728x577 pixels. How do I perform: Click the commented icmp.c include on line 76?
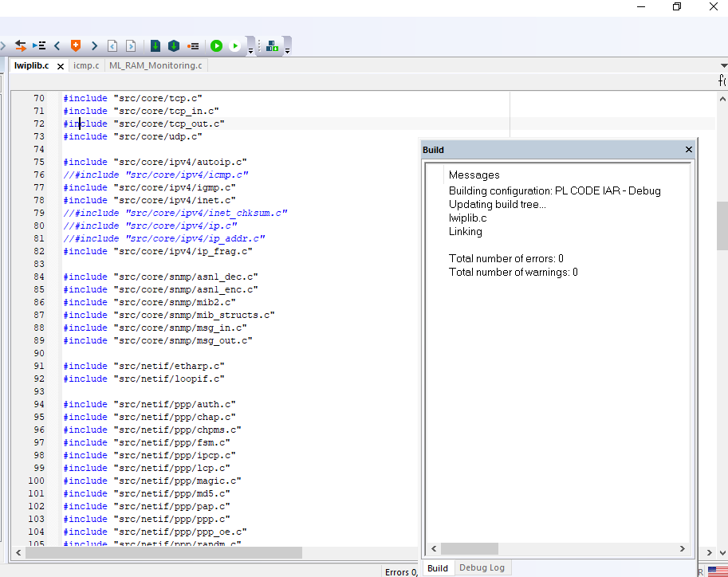pyautogui.click(x=155, y=175)
